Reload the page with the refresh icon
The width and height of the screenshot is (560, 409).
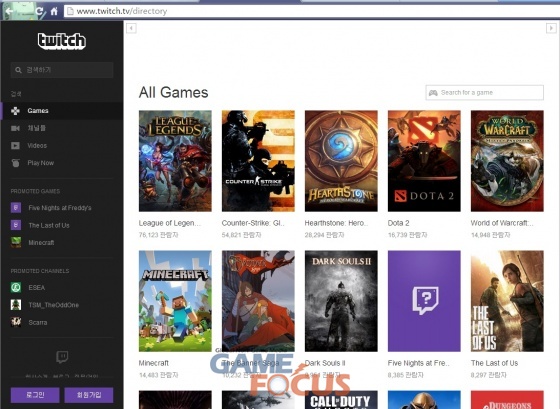click(x=40, y=11)
